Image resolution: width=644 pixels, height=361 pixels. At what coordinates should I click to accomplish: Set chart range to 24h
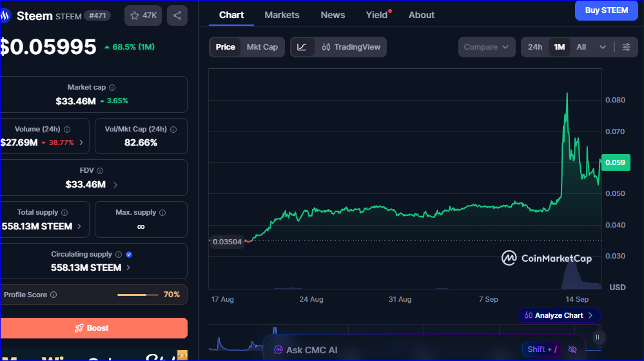point(535,47)
